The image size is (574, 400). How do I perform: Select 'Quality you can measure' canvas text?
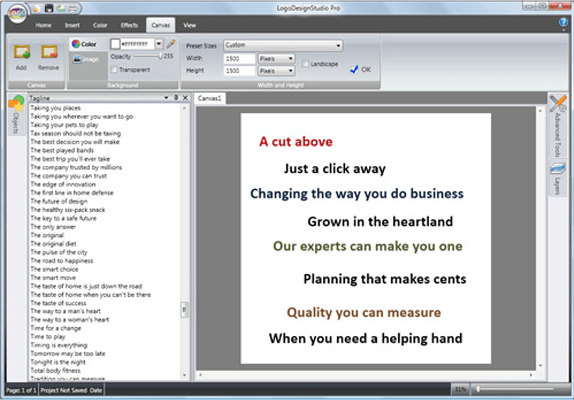pos(364,313)
